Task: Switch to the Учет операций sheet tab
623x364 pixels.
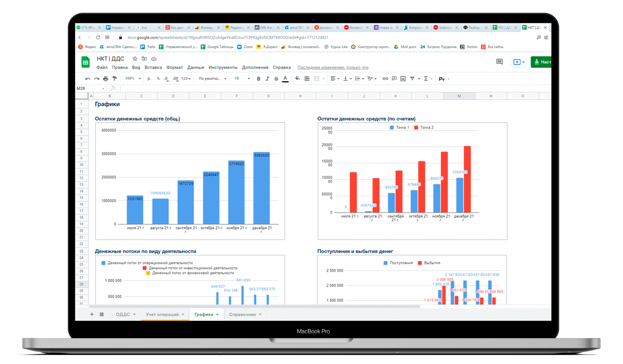Action: click(x=165, y=314)
